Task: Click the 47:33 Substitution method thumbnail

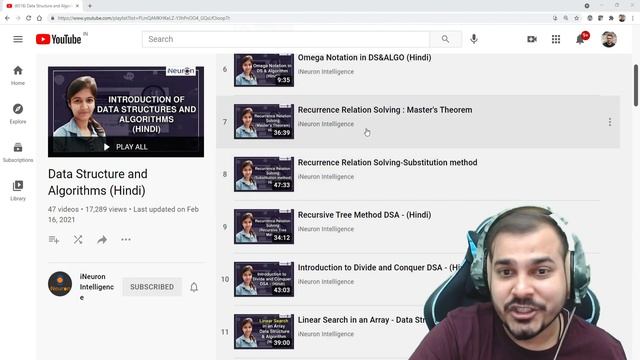Action: click(x=264, y=174)
